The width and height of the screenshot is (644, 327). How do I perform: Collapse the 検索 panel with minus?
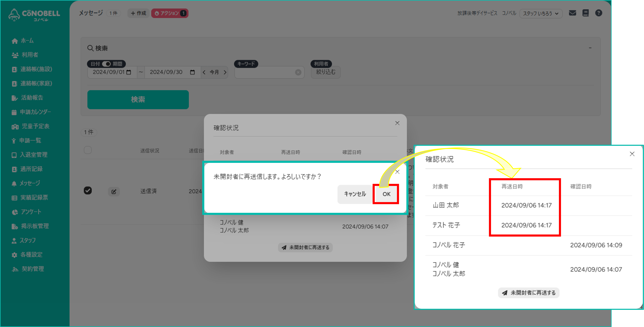590,48
